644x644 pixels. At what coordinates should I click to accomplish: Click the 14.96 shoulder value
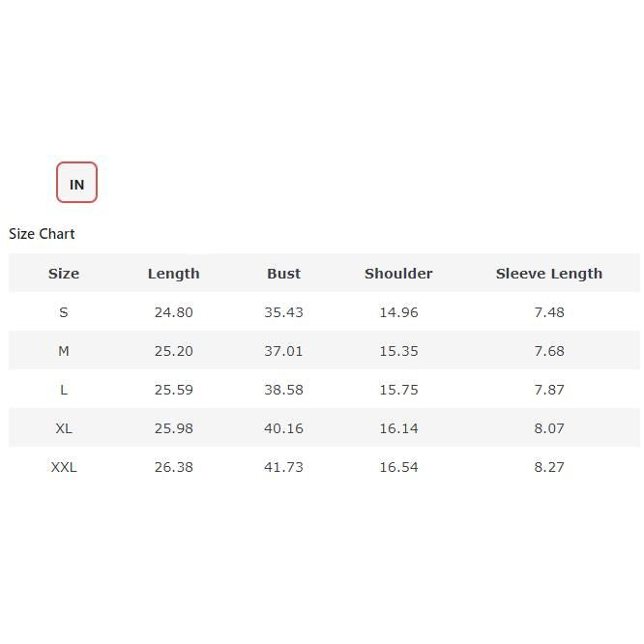(x=398, y=312)
